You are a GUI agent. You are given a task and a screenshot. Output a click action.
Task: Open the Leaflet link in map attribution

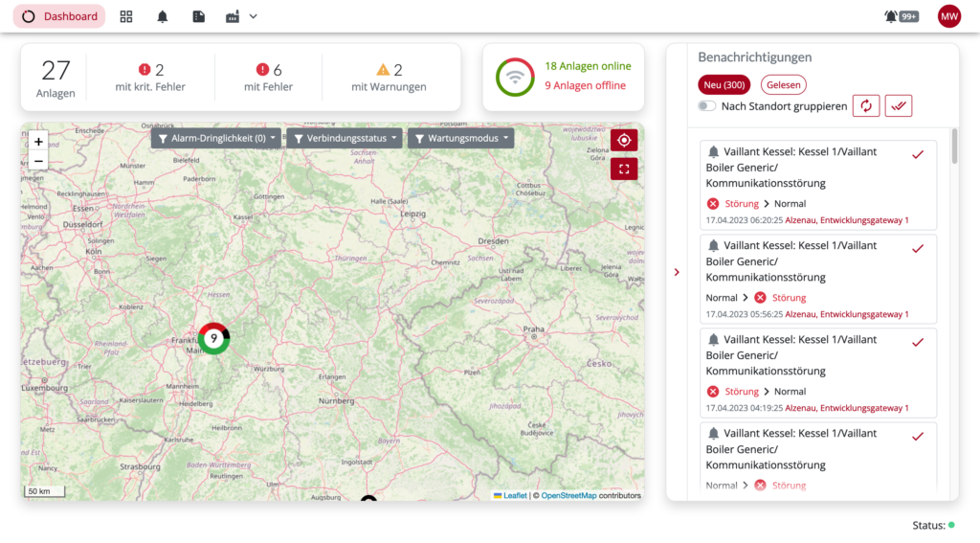coord(515,495)
